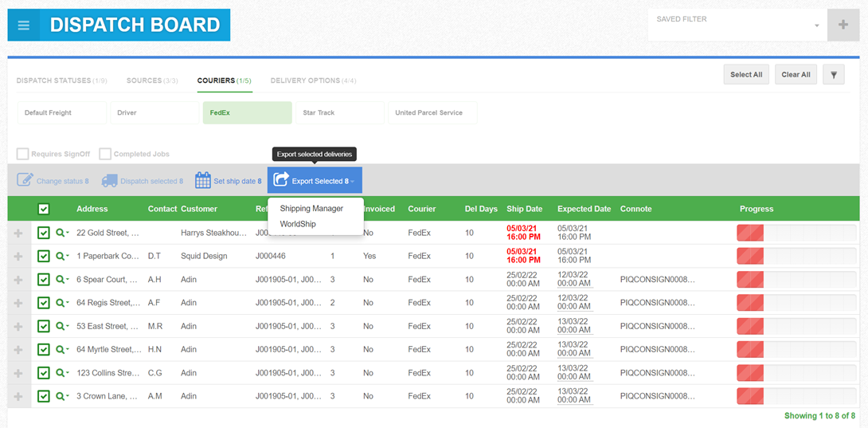Viewport: 868px width, 428px height.
Task: Toggle the select-all checkbox in table header
Action: point(44,209)
